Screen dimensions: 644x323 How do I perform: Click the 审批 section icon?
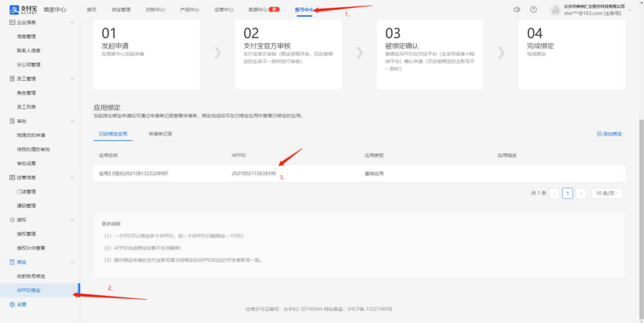click(12, 121)
